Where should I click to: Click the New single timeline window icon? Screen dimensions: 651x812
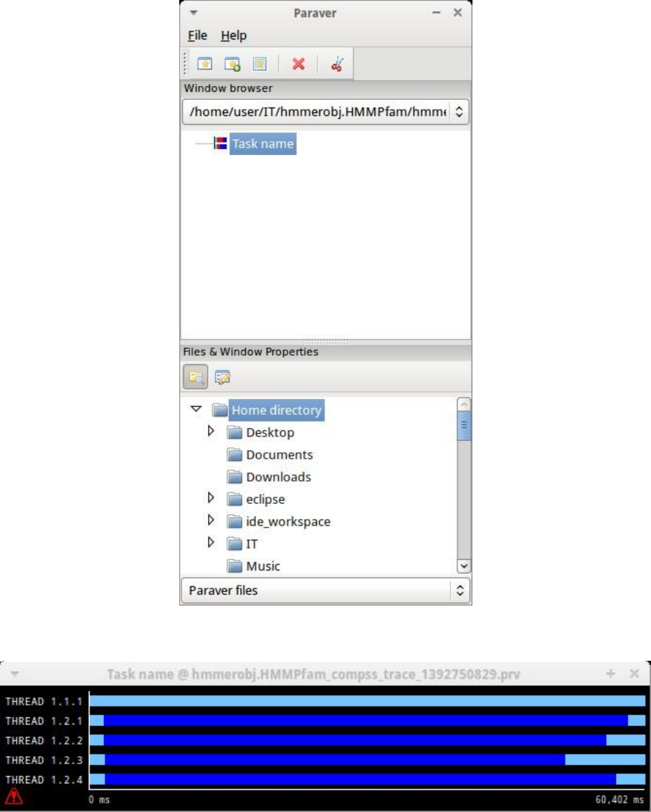coord(205,64)
